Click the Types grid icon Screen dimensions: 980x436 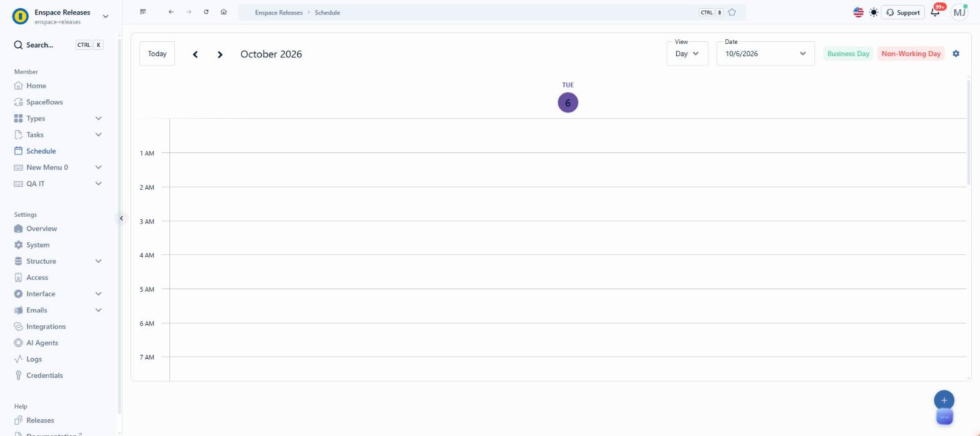tap(18, 118)
